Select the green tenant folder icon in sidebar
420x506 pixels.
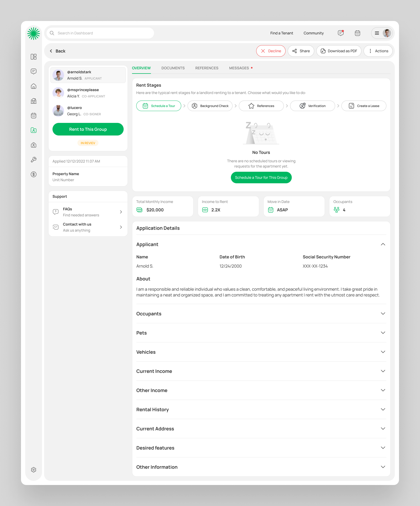point(34,130)
